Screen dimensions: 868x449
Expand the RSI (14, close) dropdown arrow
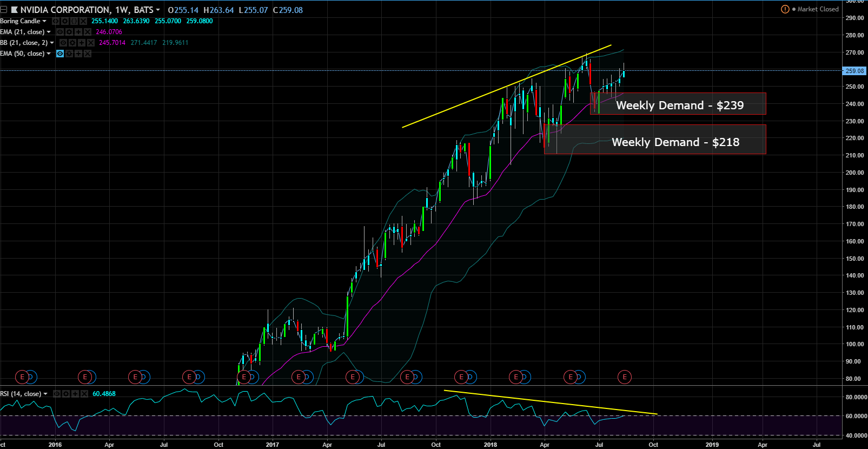(x=45, y=394)
